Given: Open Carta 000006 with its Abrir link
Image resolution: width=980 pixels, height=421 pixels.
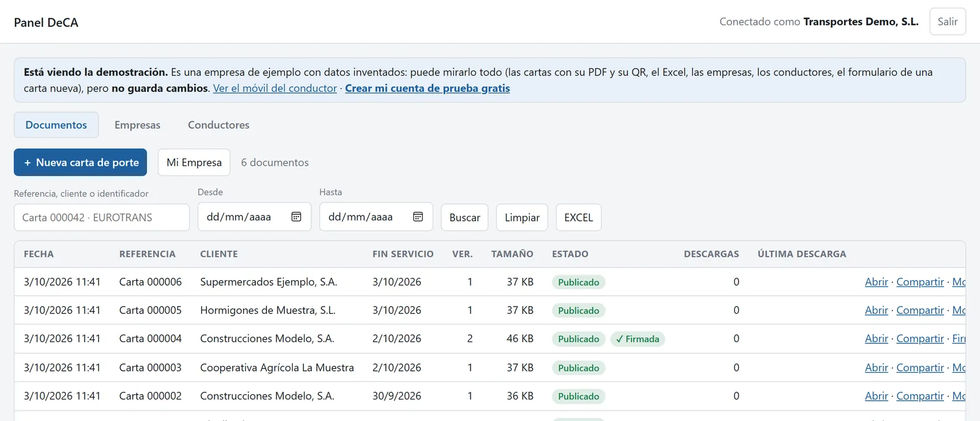Looking at the screenshot, I should tap(876, 282).
